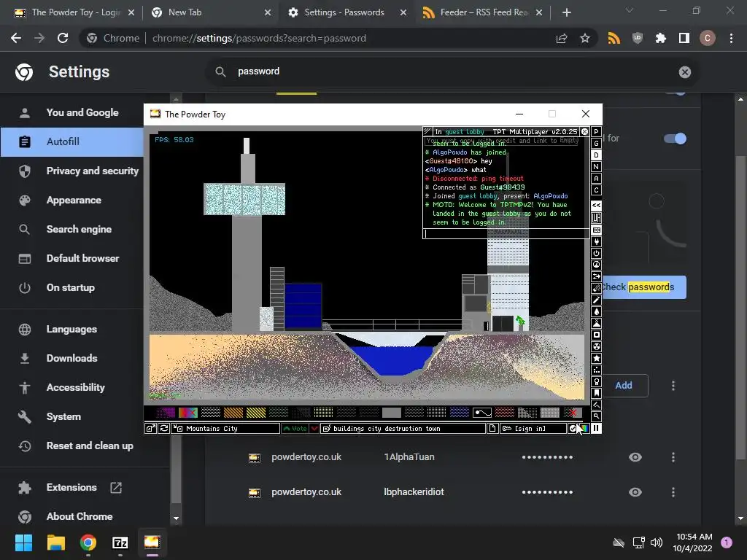Bookmark this page with the star icon
The width and height of the screenshot is (747, 560).
tap(584, 38)
